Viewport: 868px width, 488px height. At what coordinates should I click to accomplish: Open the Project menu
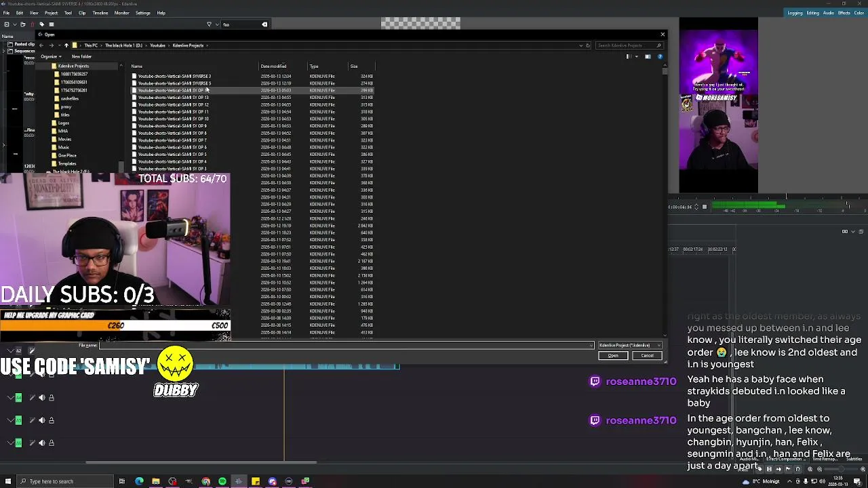(x=51, y=13)
